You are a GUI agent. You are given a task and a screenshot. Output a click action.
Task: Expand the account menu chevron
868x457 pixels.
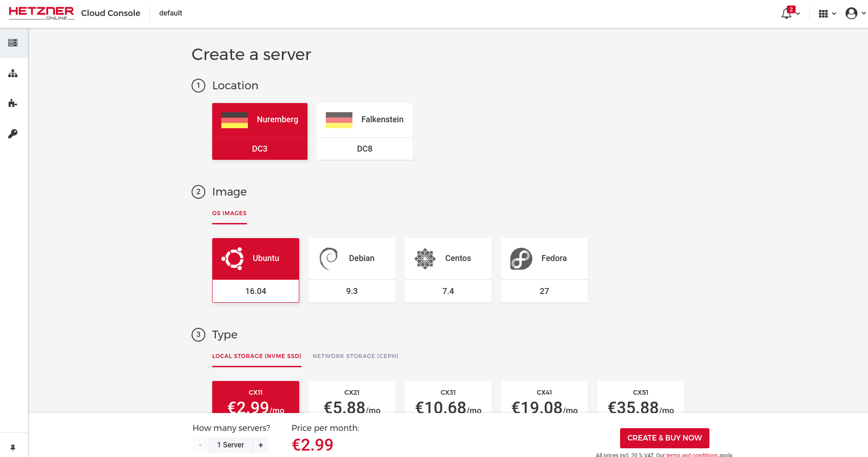click(863, 13)
